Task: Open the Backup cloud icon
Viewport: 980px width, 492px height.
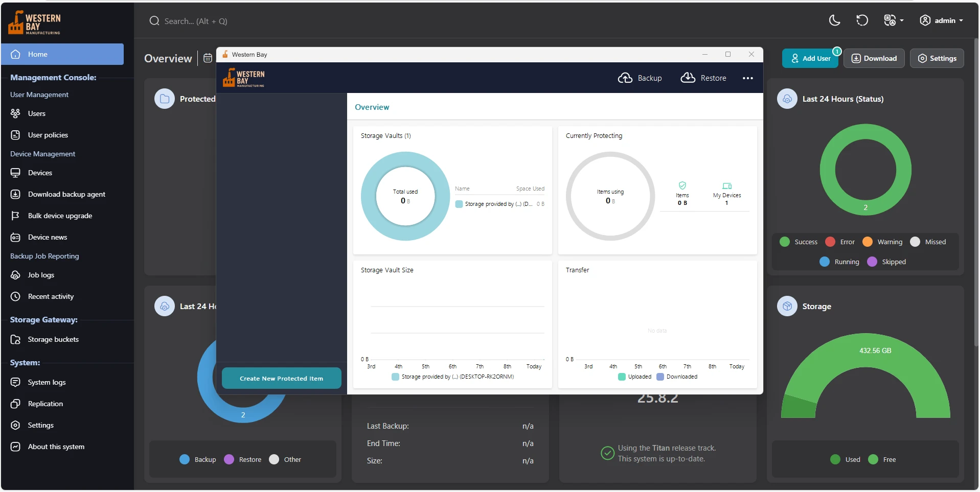Action: click(625, 78)
